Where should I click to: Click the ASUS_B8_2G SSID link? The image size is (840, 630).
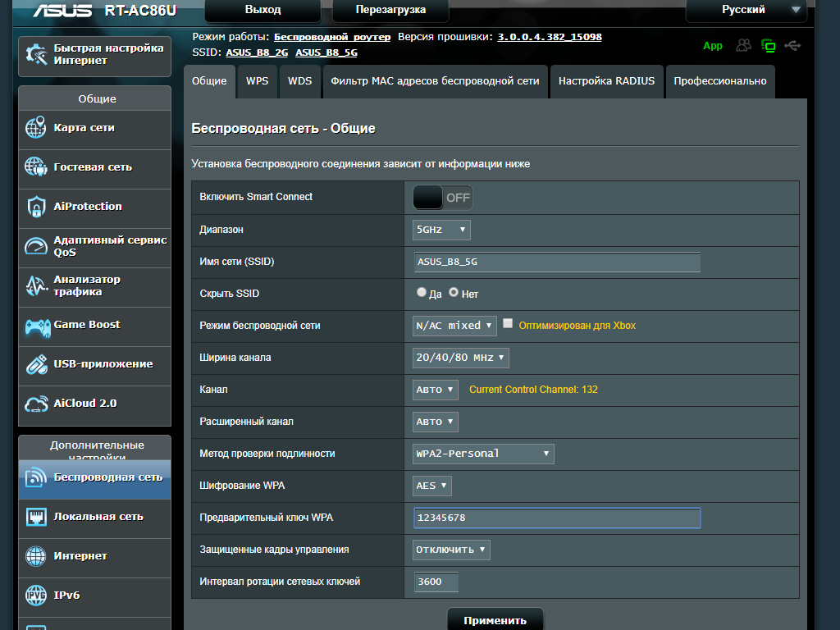pyautogui.click(x=257, y=52)
